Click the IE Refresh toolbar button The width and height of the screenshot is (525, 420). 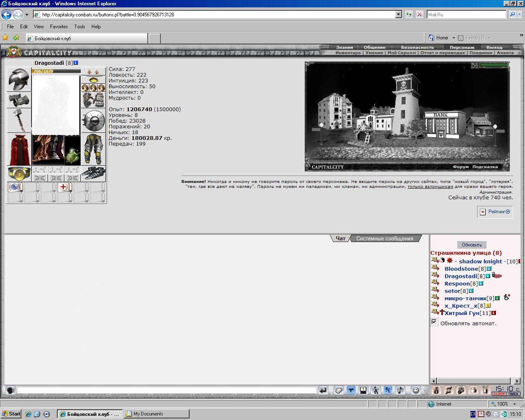tap(409, 14)
